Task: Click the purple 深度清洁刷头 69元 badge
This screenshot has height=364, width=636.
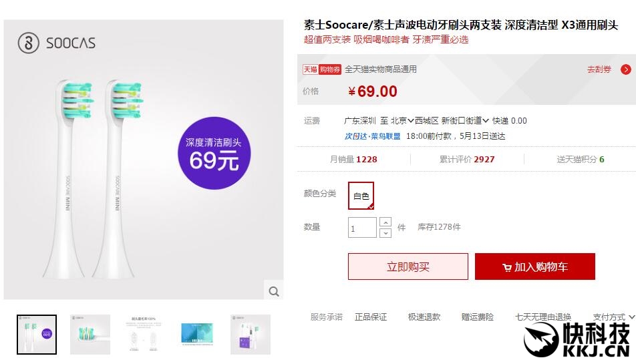Action: 213,153
